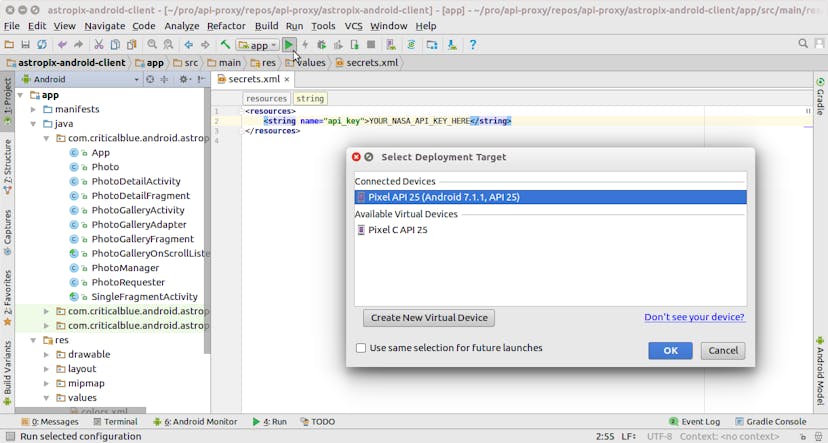Open the File menu
Viewport: 828px width, 443px height.
point(12,26)
